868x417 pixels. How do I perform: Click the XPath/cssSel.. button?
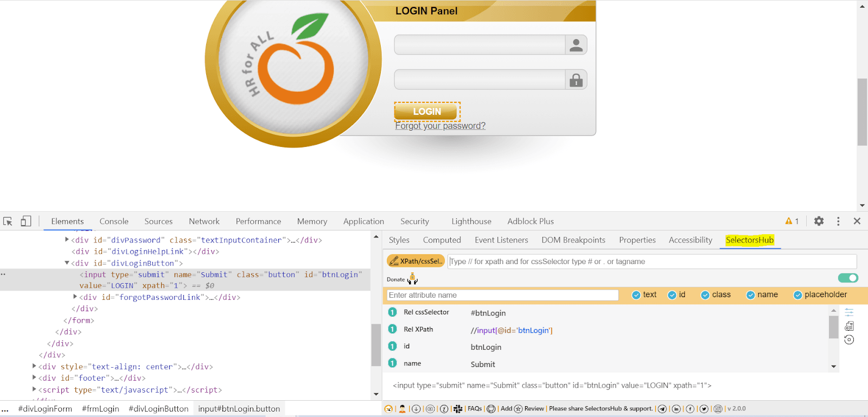pos(416,261)
